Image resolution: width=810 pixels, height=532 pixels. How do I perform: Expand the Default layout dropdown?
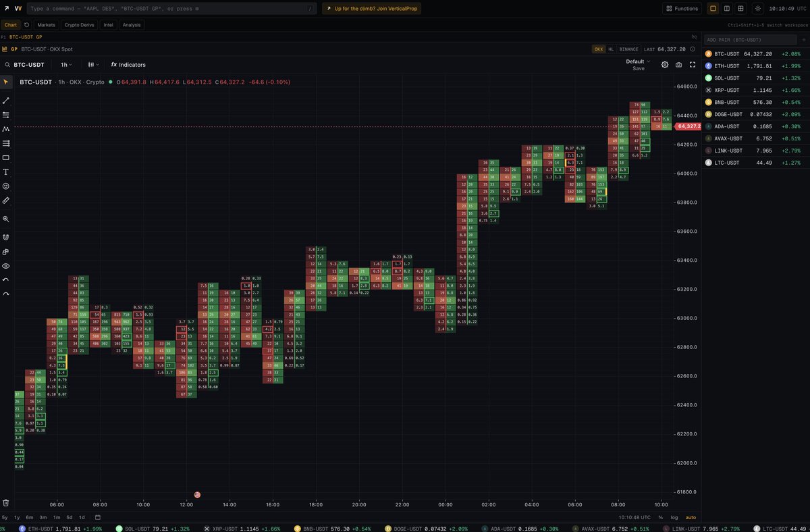coord(638,61)
